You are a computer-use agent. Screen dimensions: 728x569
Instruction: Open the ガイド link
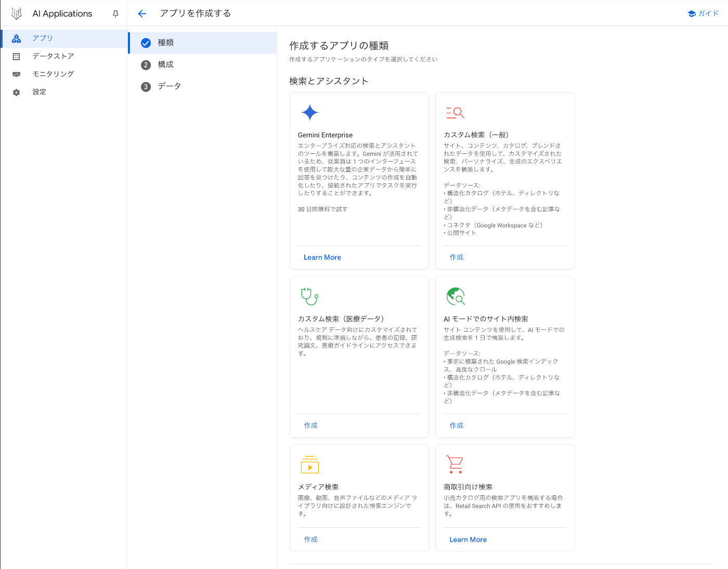pyautogui.click(x=703, y=14)
